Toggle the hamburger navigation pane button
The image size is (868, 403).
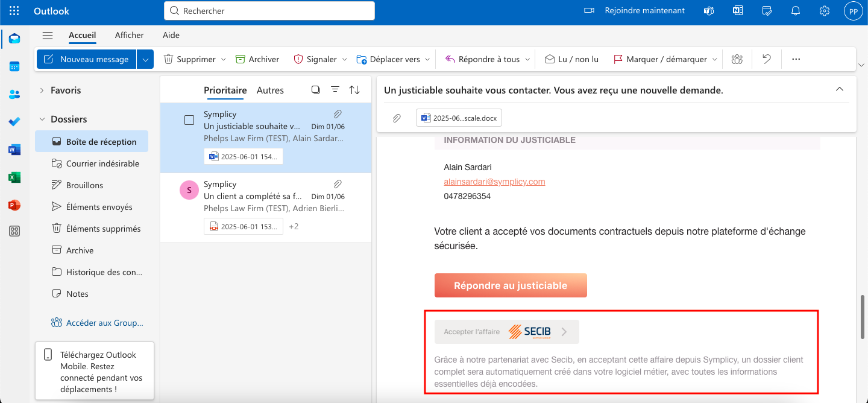(48, 36)
